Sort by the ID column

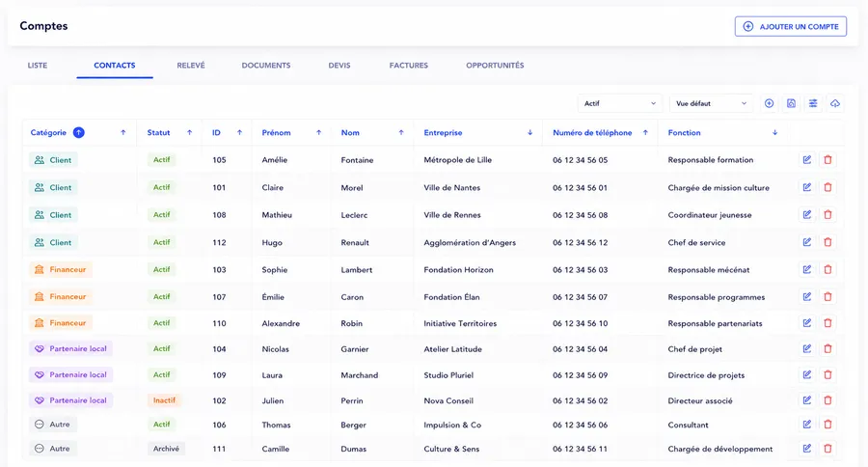[x=240, y=133]
